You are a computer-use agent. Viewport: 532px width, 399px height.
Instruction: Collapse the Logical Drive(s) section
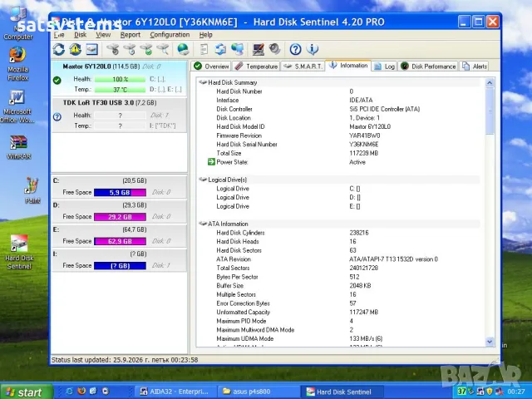click(203, 180)
